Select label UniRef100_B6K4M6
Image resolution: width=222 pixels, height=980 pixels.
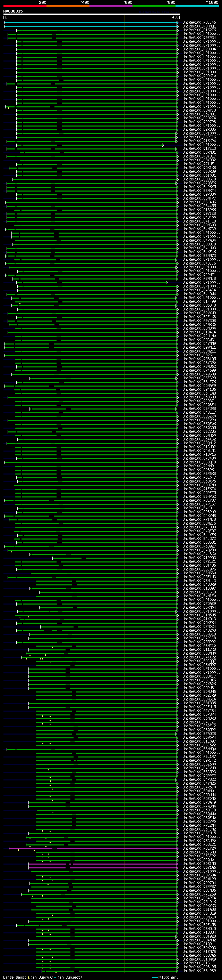pyautogui.click(x=199, y=202)
